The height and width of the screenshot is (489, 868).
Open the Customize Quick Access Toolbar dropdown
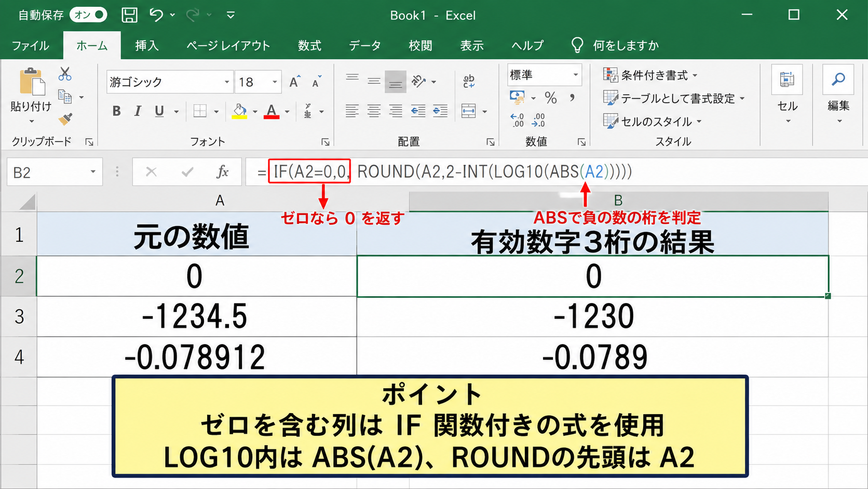point(230,15)
